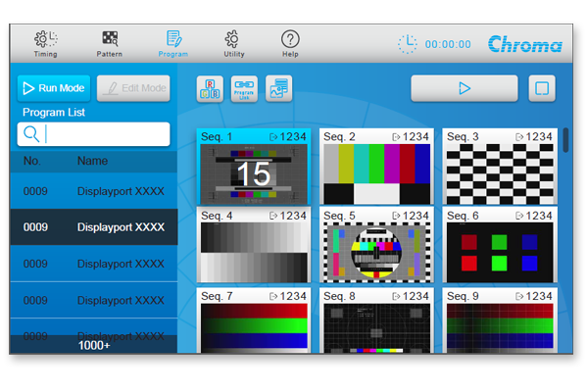
Task: Click the Seq. 7 title label
Action: tap(217, 296)
